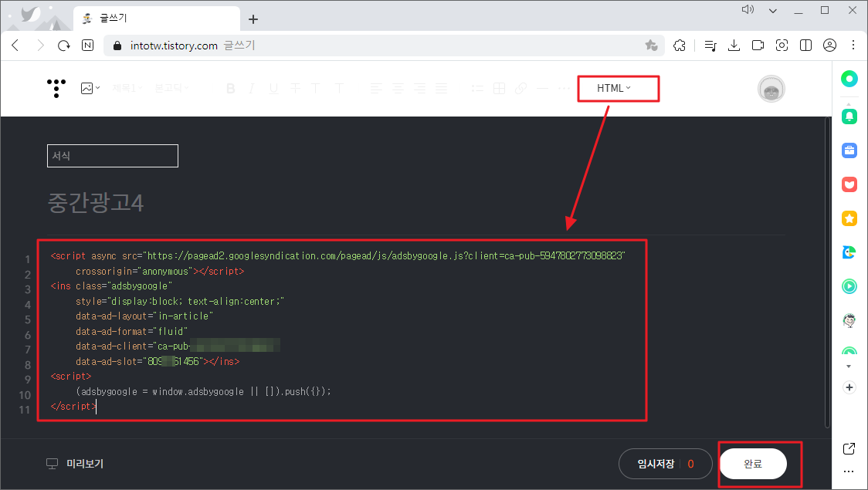868x490 pixels.
Task: Bookmark this page with star icon
Action: (651, 46)
